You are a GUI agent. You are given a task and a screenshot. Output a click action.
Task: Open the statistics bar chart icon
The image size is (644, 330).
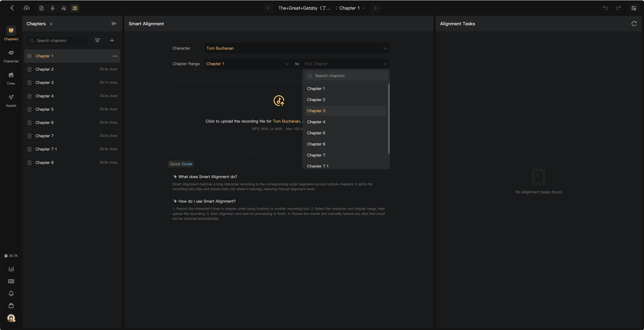[11, 269]
